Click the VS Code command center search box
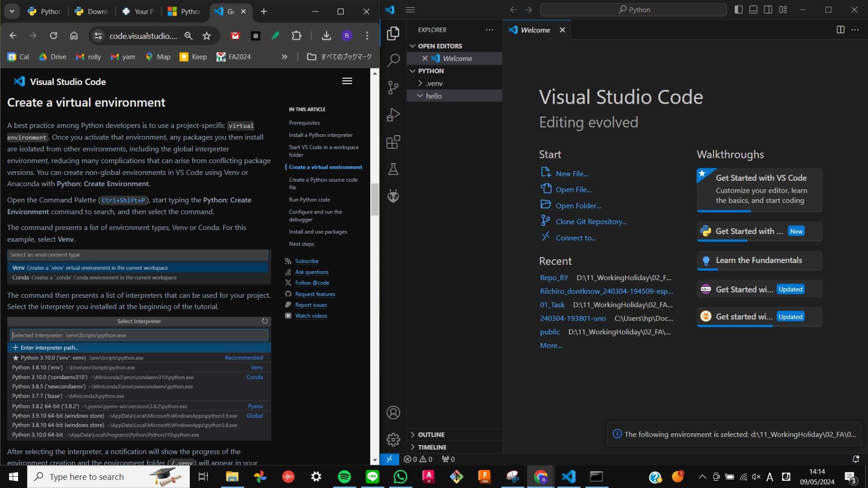 tap(633, 10)
